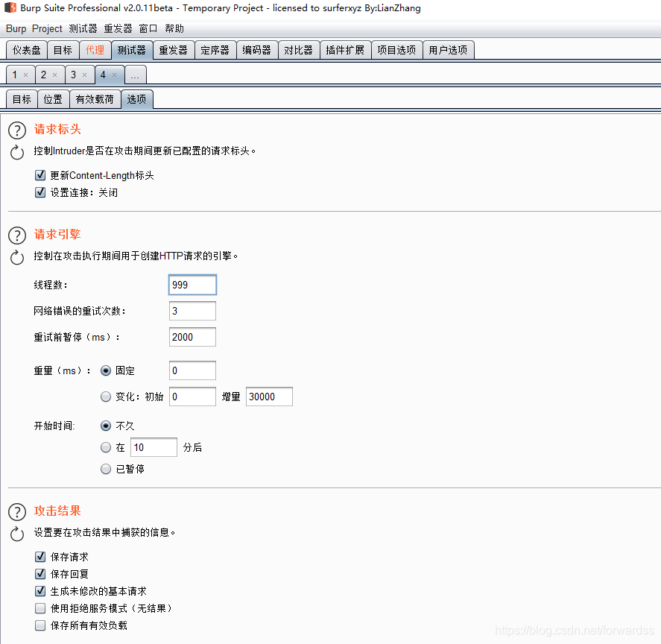Select 固定 throttle radio button

pyautogui.click(x=106, y=370)
